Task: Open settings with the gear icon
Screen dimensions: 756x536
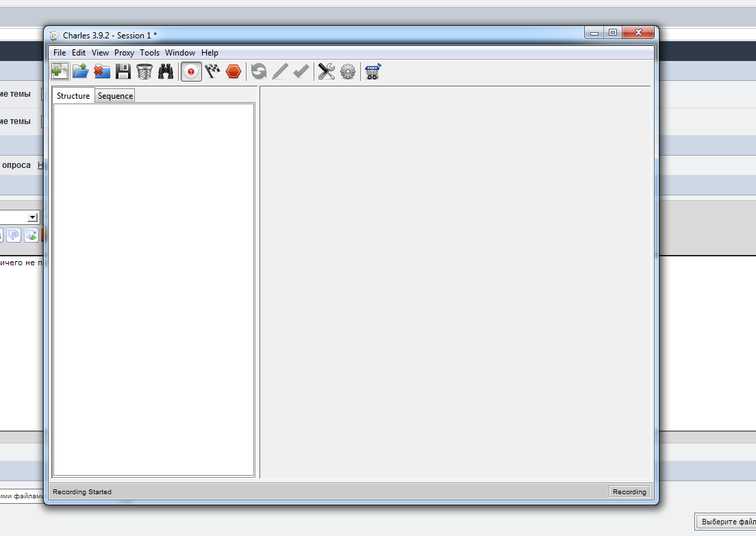Action: (348, 71)
